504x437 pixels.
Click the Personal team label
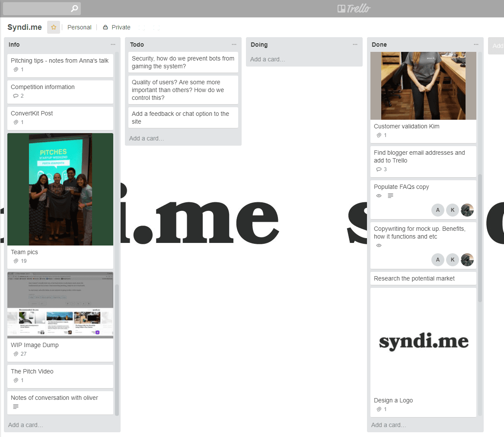pyautogui.click(x=79, y=27)
